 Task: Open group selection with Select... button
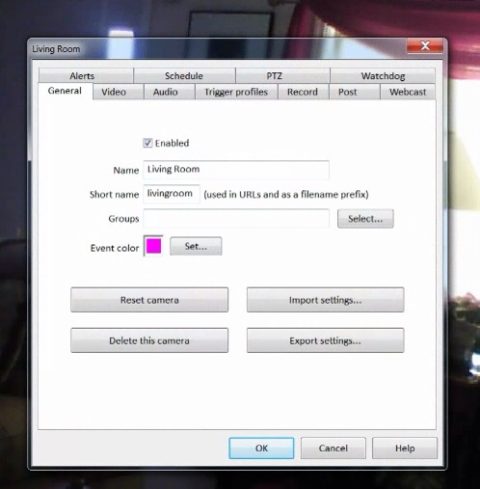[365, 219]
